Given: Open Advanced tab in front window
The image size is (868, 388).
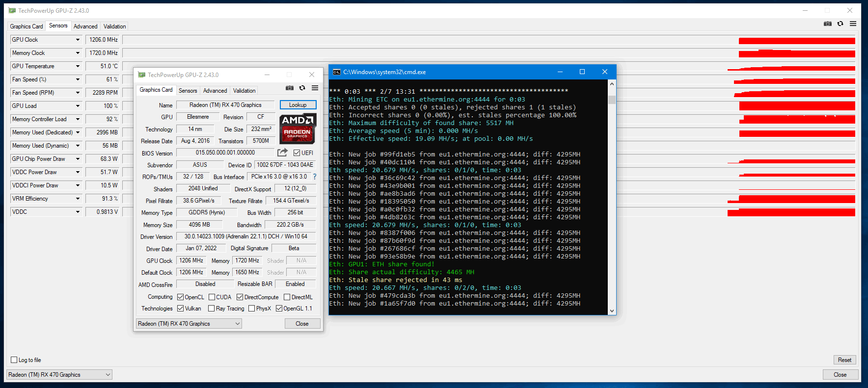Looking at the screenshot, I should coord(215,91).
